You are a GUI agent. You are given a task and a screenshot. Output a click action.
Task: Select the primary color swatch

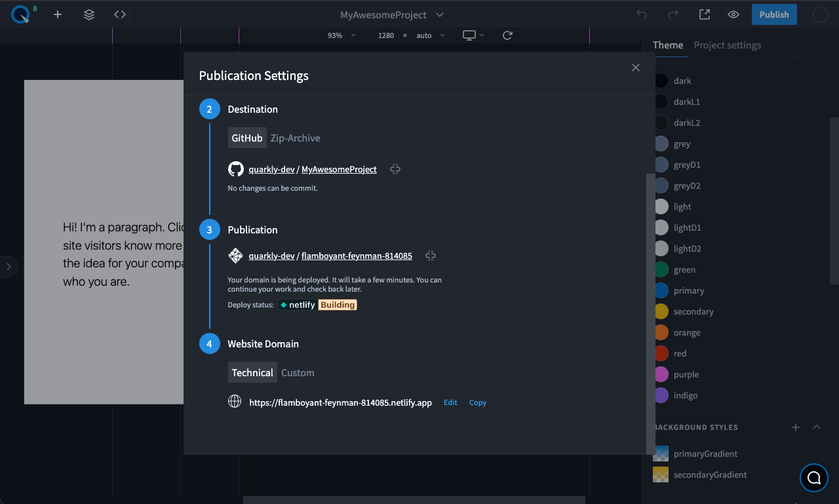661,290
